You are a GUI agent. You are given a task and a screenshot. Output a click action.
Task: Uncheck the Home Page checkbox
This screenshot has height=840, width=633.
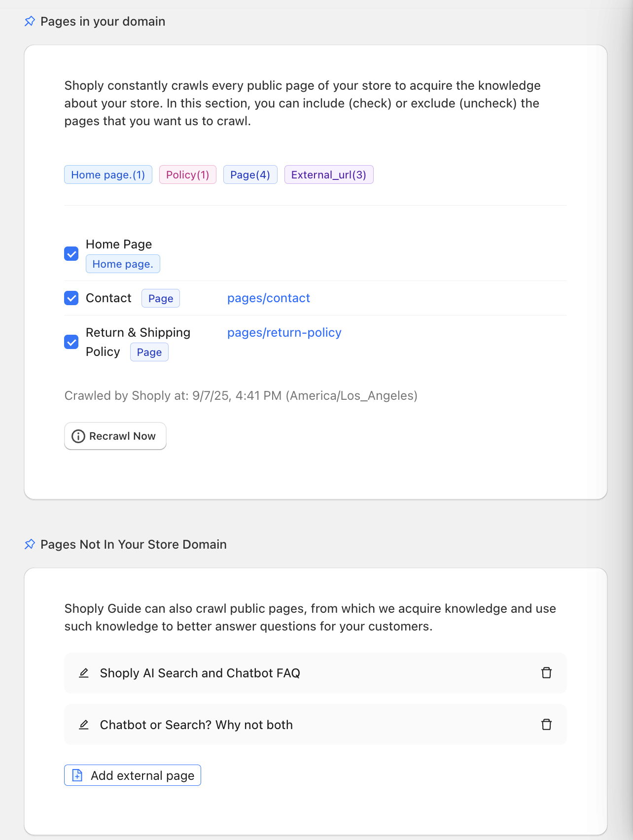click(71, 254)
